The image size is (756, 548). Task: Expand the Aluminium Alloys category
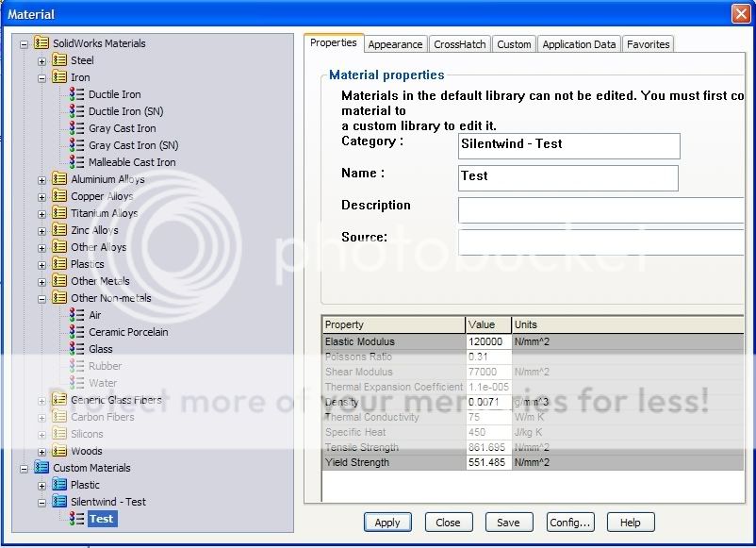[41, 180]
